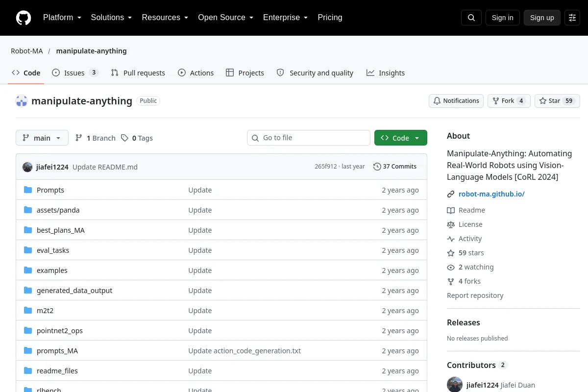Click the book icon next to Readme
Image resolution: width=588 pixels, height=392 pixels.
click(451, 210)
